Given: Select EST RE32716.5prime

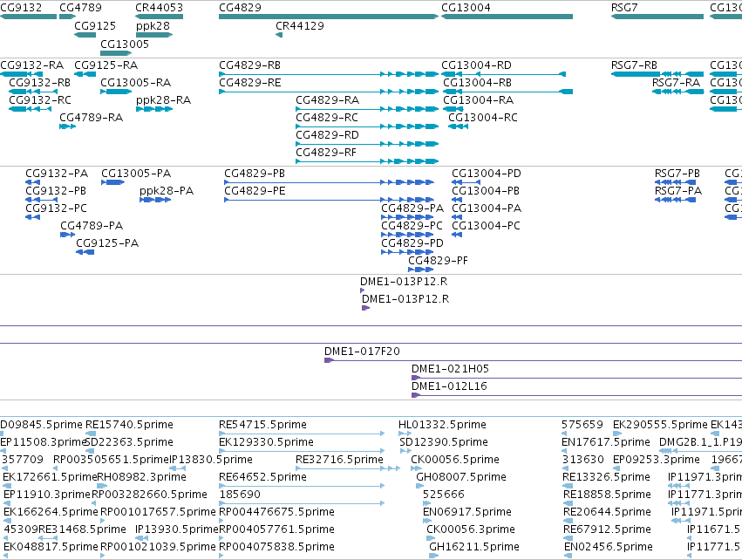Looking at the screenshot, I should tap(339, 460).
